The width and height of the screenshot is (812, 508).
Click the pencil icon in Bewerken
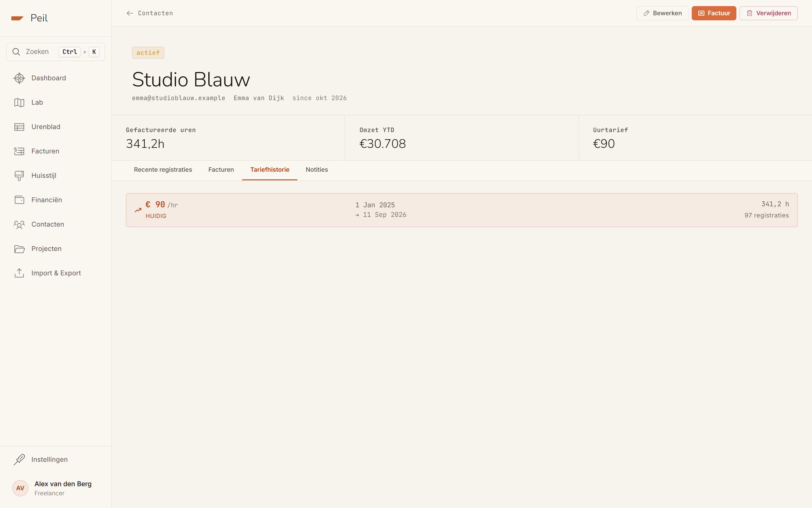646,13
